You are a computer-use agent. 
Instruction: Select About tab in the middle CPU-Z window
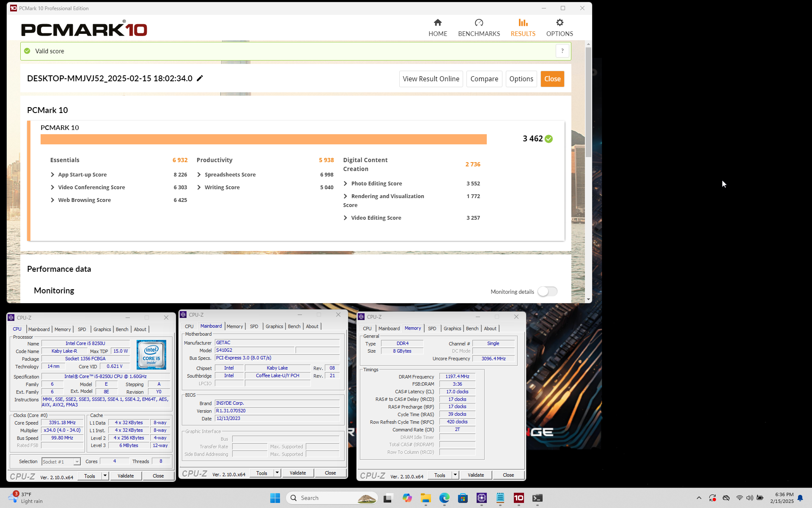point(312,326)
